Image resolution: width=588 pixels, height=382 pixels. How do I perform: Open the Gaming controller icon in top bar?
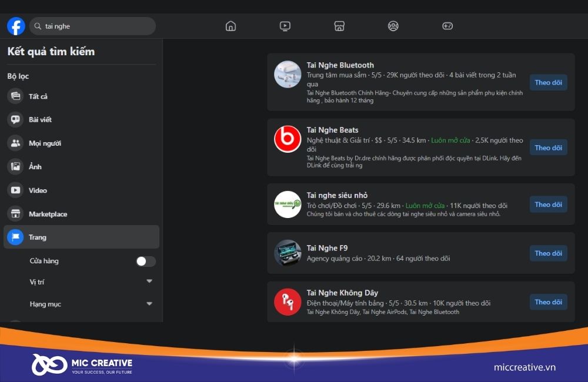click(447, 26)
